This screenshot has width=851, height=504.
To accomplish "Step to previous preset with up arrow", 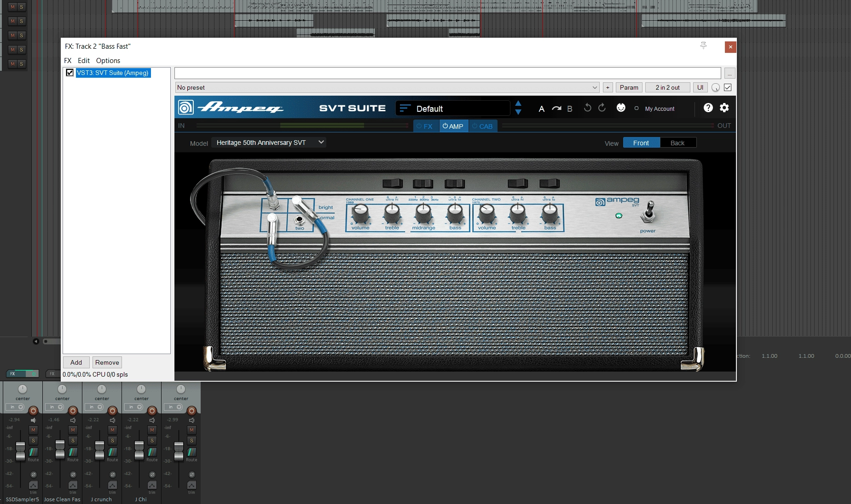I will [518, 103].
